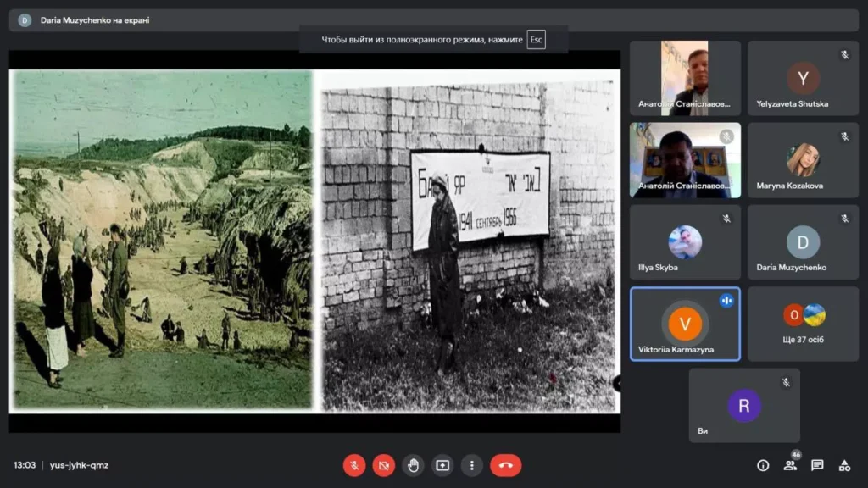Screen dimensions: 868x488
Task: Leave the call with red hang-up button
Action: pyautogui.click(x=505, y=465)
